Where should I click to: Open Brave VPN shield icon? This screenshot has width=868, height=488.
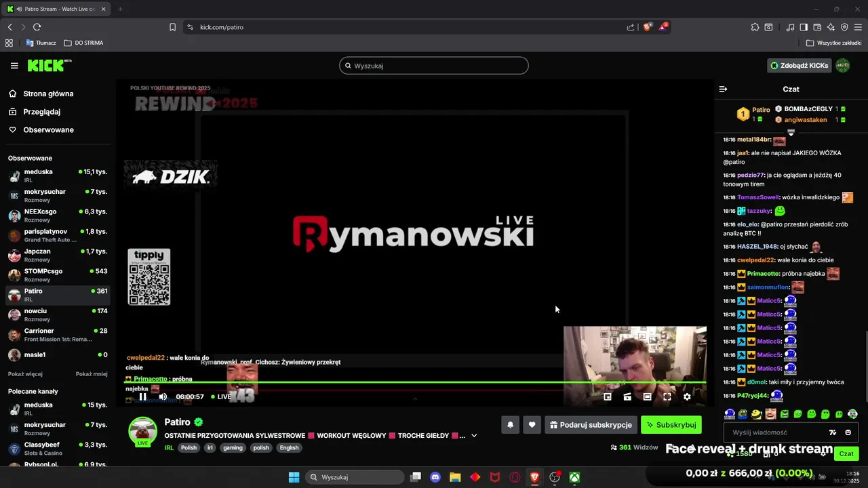(844, 27)
